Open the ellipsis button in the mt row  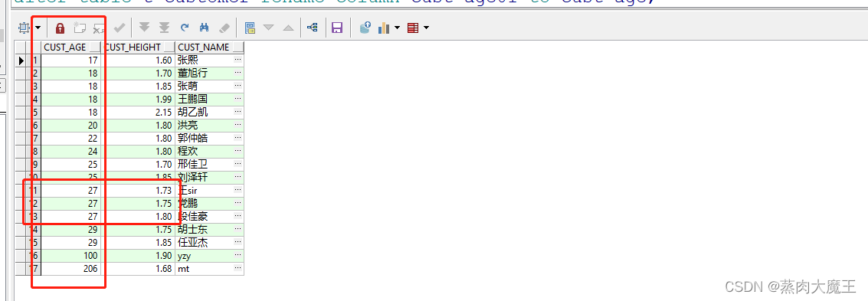point(238,268)
